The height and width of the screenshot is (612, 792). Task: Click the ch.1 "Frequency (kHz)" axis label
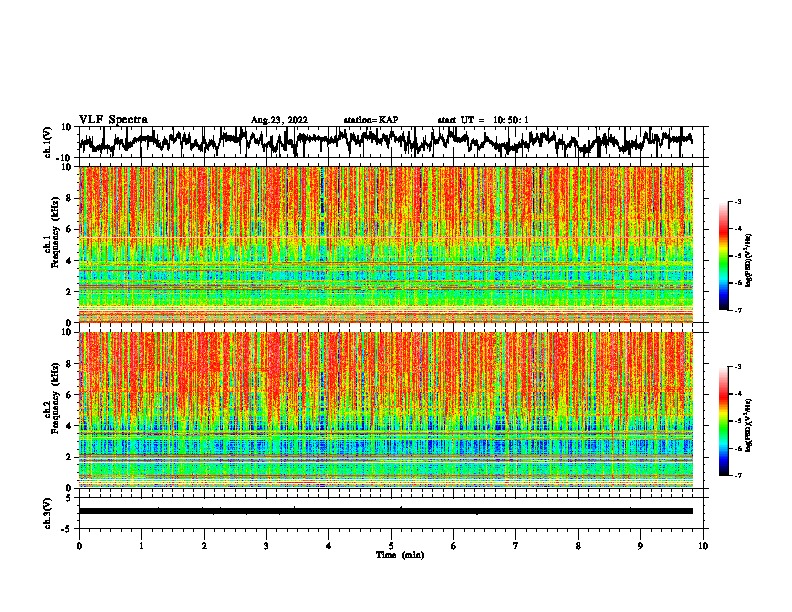tap(55, 232)
